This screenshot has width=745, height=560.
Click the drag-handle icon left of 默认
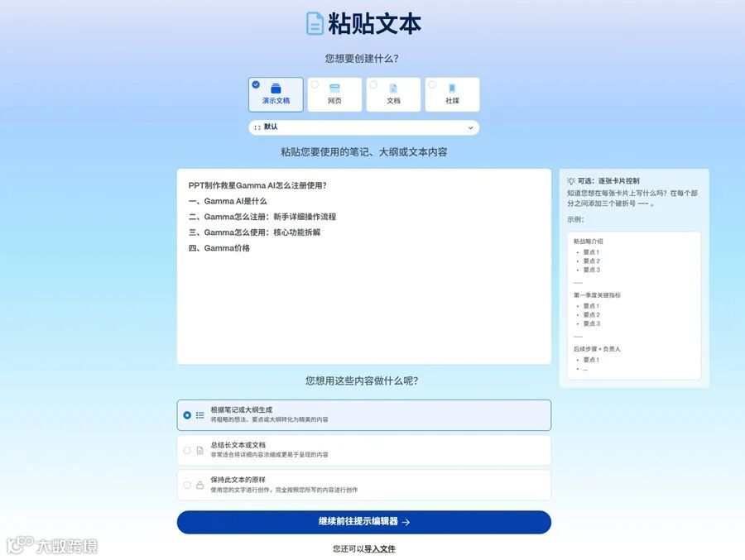(257, 127)
